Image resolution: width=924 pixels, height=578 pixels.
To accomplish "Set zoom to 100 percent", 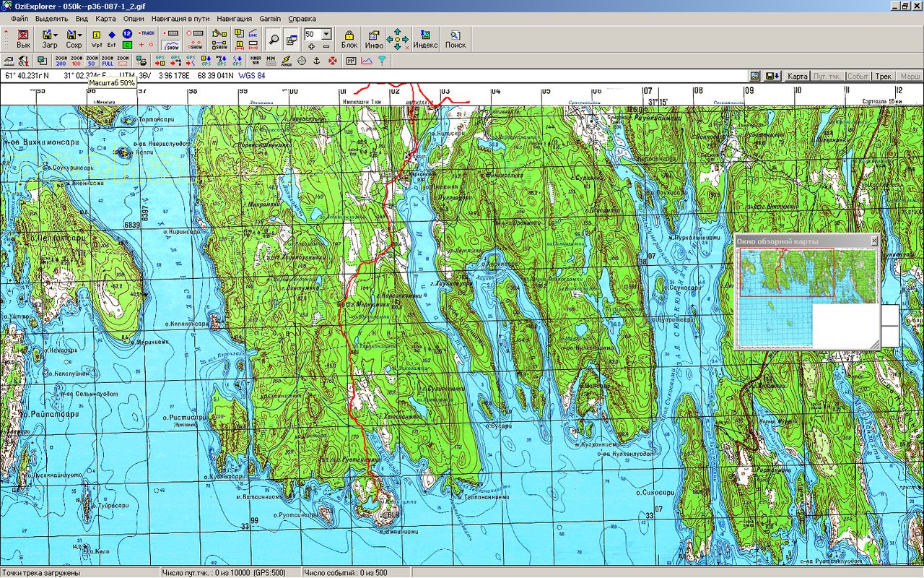I will 77,61.
